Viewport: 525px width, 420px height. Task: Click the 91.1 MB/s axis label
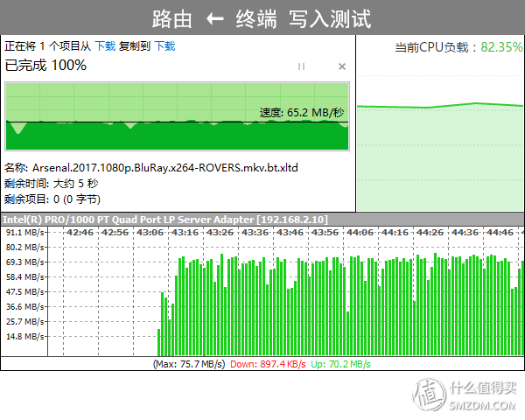[24, 233]
